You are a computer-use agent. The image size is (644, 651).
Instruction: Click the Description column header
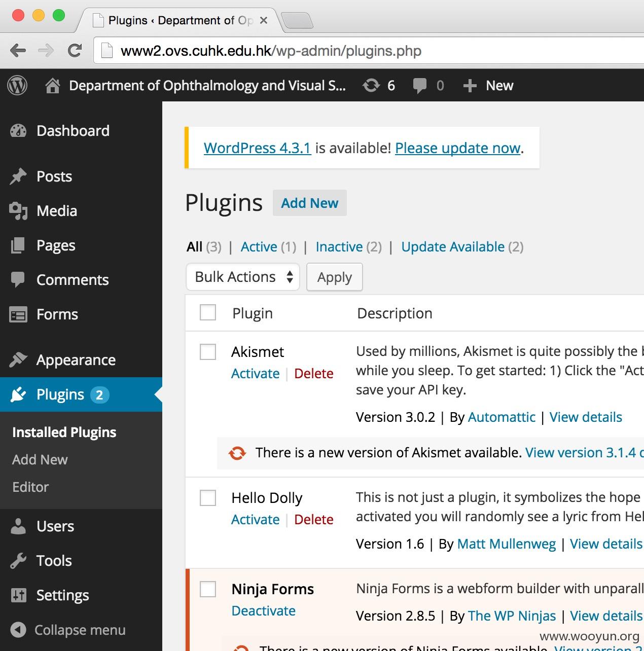click(395, 313)
